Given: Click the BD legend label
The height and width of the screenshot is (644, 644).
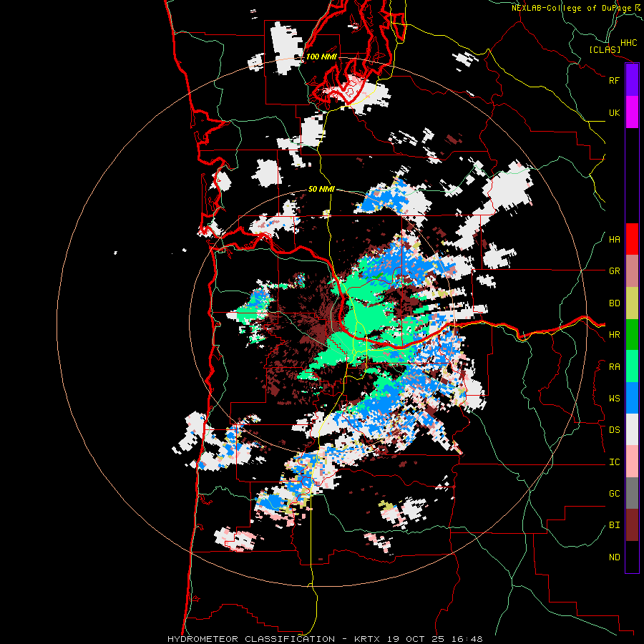Looking at the screenshot, I should [614, 303].
